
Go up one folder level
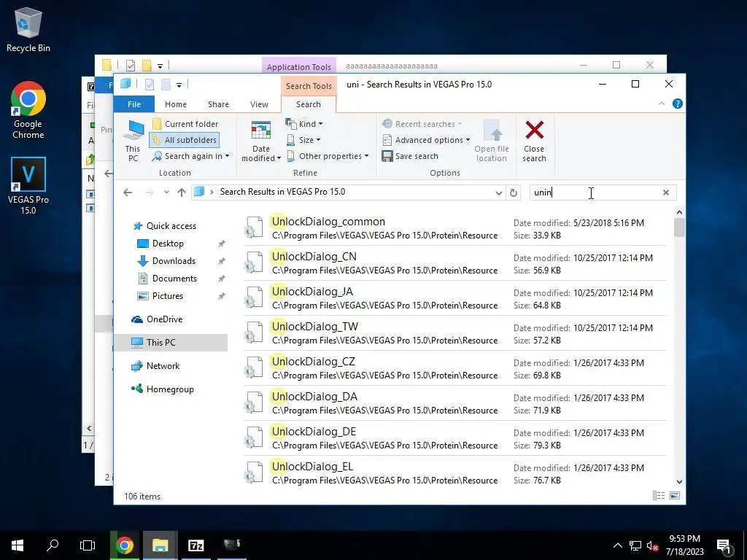(x=182, y=192)
